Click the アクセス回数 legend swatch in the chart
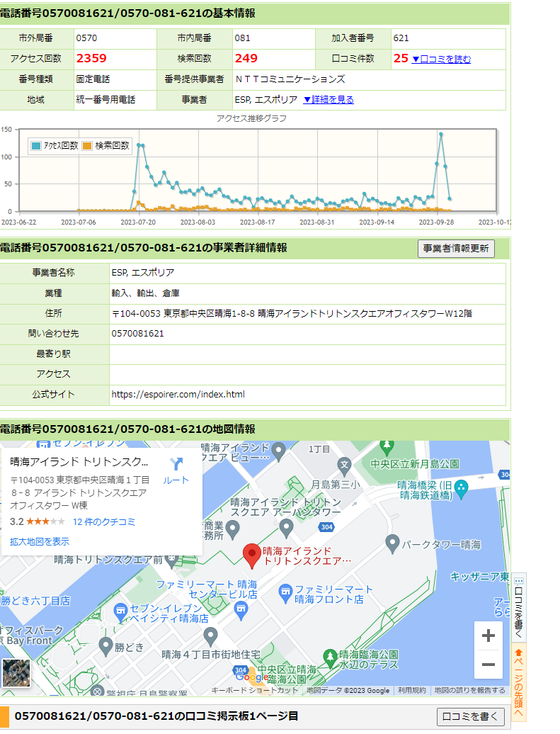The image size is (560, 734). coord(36,145)
